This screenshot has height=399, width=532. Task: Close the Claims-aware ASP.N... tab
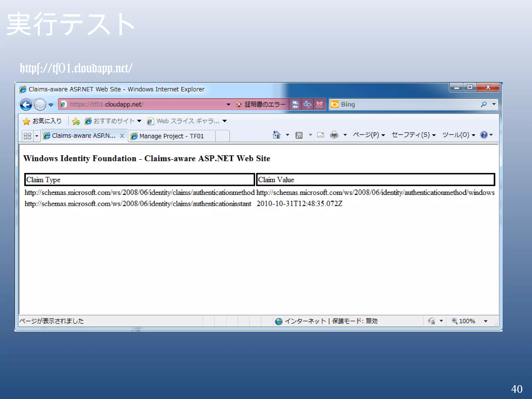point(122,136)
